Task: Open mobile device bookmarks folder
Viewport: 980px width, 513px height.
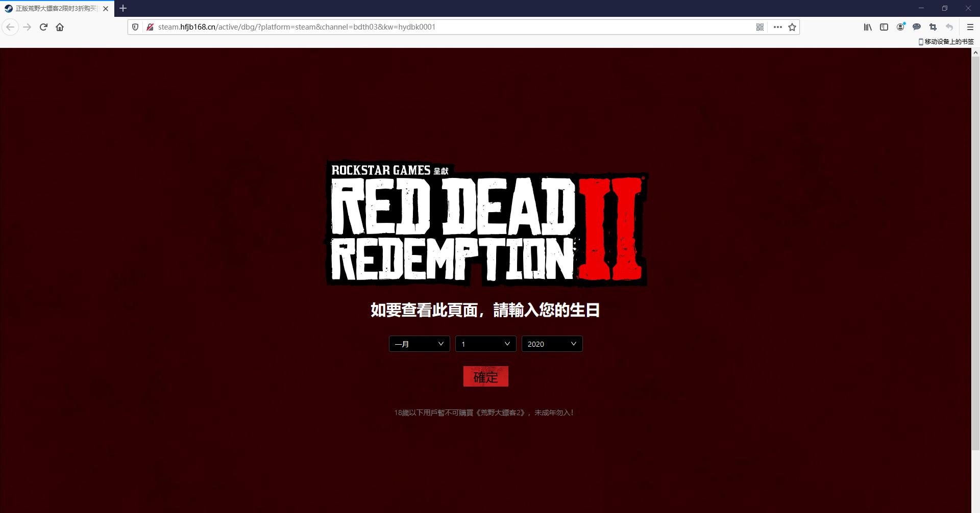Action: click(946, 42)
